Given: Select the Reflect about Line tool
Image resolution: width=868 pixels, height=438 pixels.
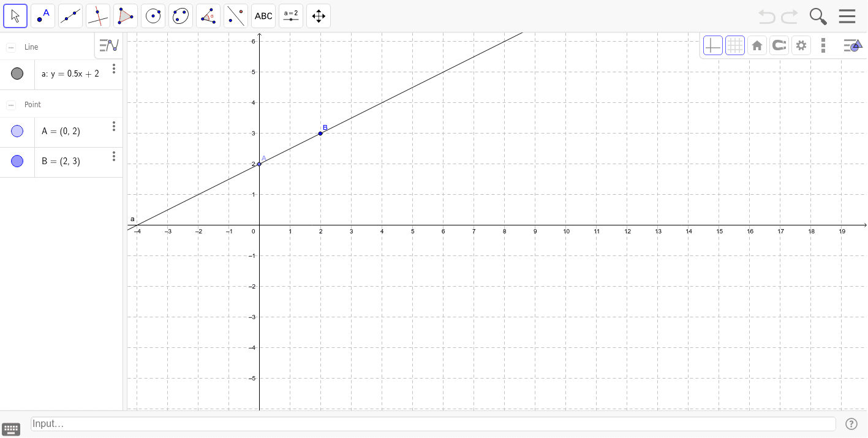Looking at the screenshot, I should tap(236, 16).
